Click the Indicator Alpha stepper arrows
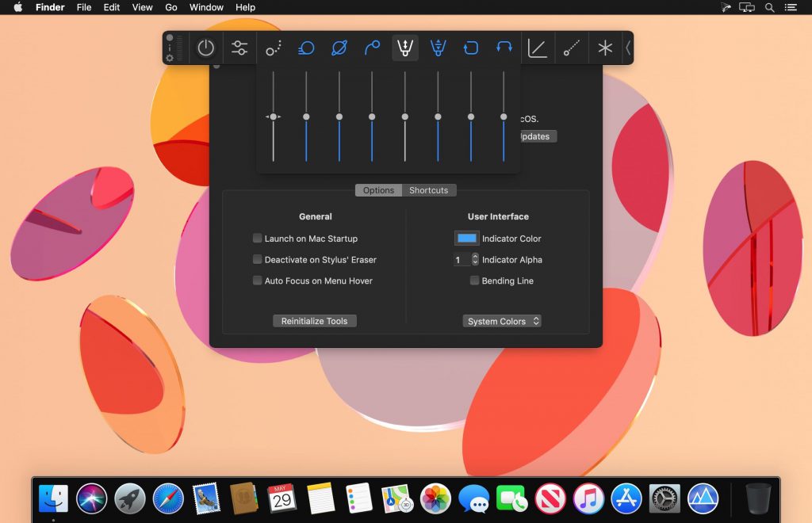812x523 pixels. tap(475, 260)
